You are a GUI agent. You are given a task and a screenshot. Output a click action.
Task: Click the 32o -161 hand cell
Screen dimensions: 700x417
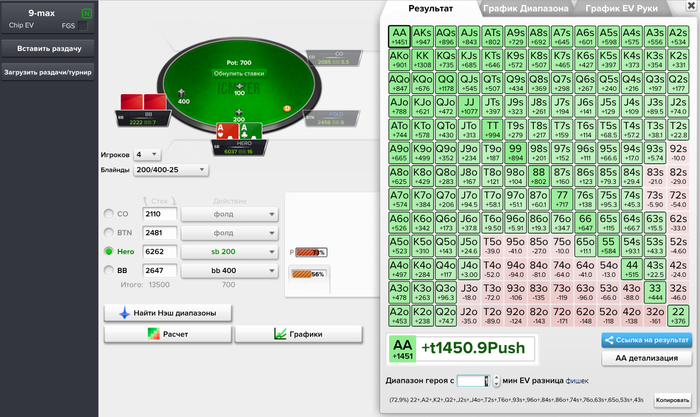tap(654, 315)
